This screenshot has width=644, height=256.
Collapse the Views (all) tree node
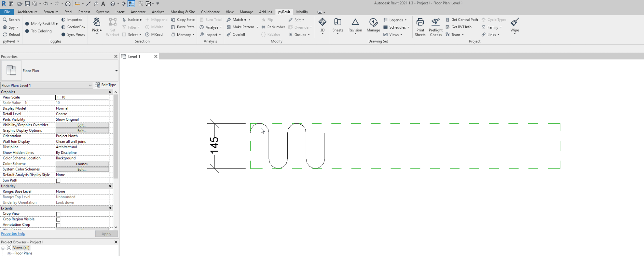tap(3, 248)
